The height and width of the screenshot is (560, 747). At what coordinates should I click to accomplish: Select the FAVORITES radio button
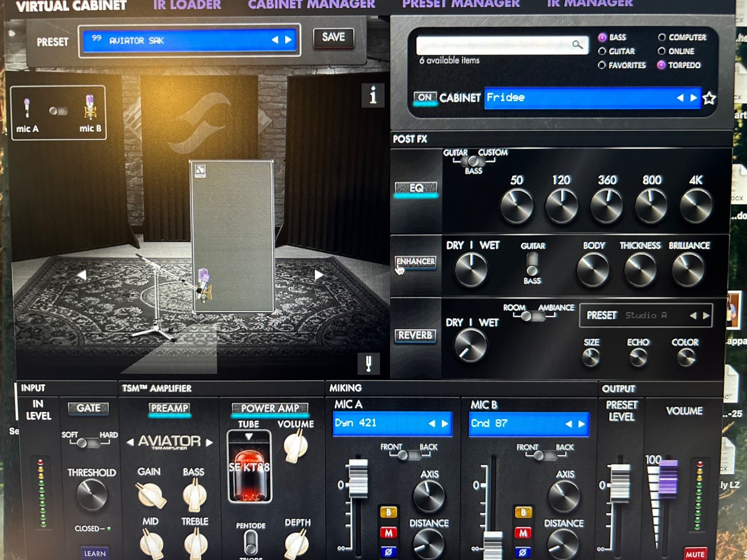(x=601, y=65)
